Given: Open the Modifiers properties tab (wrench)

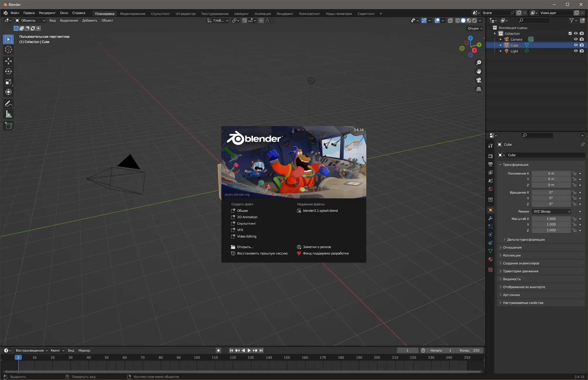Looking at the screenshot, I should coord(490,218).
